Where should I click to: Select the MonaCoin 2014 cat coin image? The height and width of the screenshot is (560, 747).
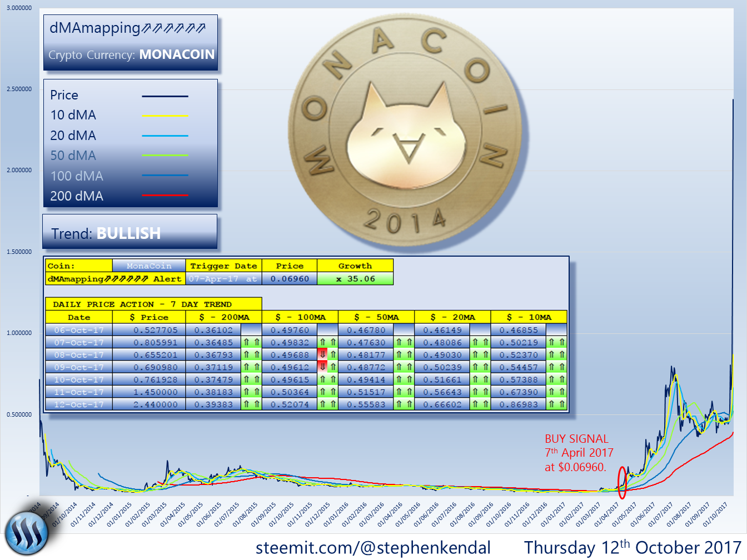(406, 128)
